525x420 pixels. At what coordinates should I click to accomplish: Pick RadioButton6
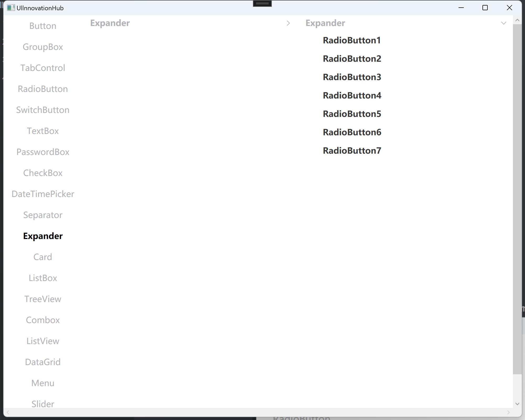pos(352,132)
